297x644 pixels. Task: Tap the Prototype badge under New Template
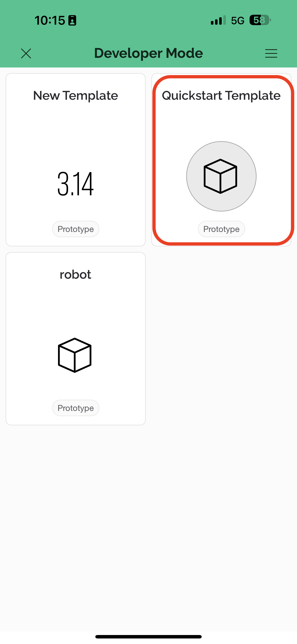click(x=76, y=229)
